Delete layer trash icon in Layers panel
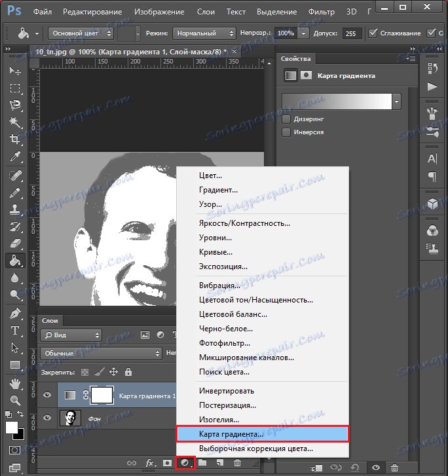Image resolution: width=448 pixels, height=476 pixels. tap(237, 463)
